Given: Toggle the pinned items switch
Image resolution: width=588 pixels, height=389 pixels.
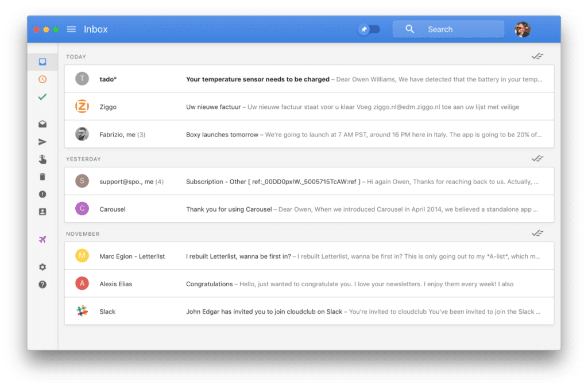Looking at the screenshot, I should click(x=369, y=29).
